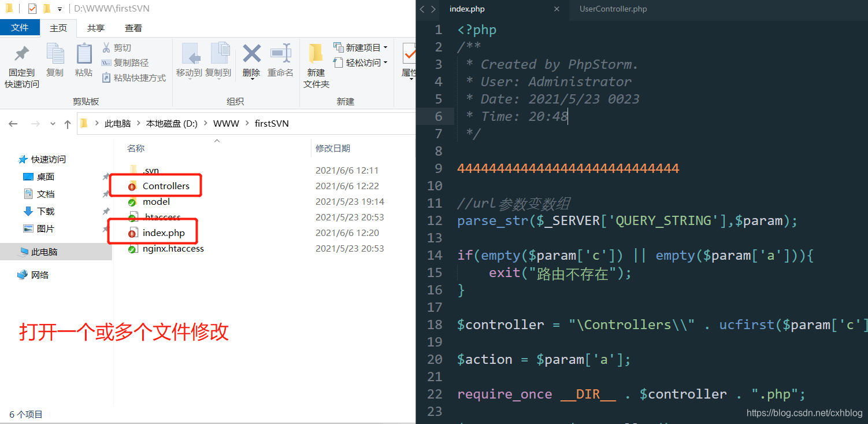Expand the WWW breadcrumb chevron

pyautogui.click(x=247, y=124)
